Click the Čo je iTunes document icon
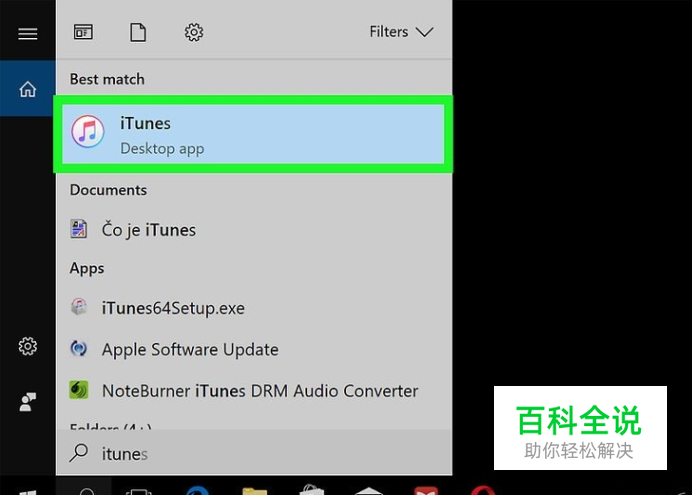 click(79, 229)
